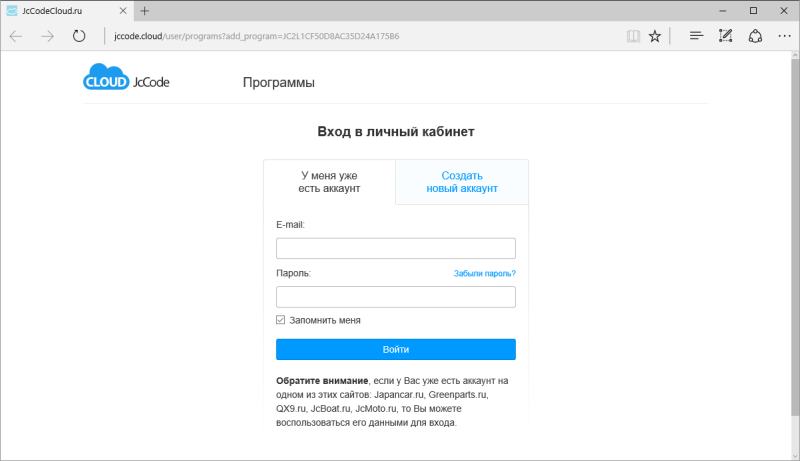Viewport: 800px width, 461px height.
Task: Open the share icon in toolbar
Action: coord(755,36)
